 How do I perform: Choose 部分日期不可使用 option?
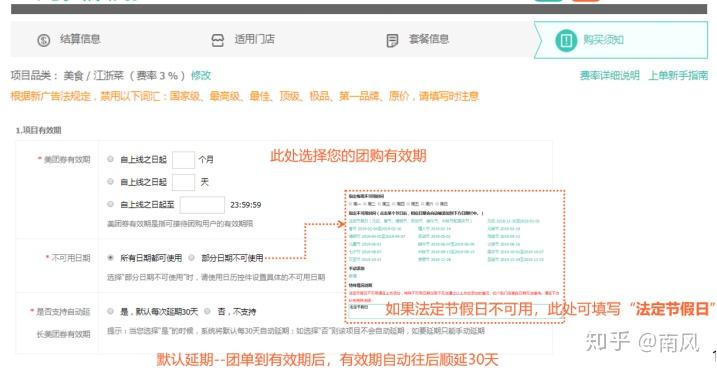[x=192, y=258]
